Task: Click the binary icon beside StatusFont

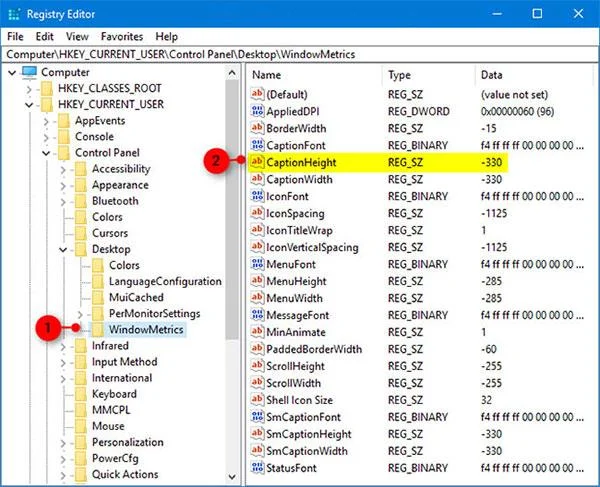Action: tap(257, 467)
